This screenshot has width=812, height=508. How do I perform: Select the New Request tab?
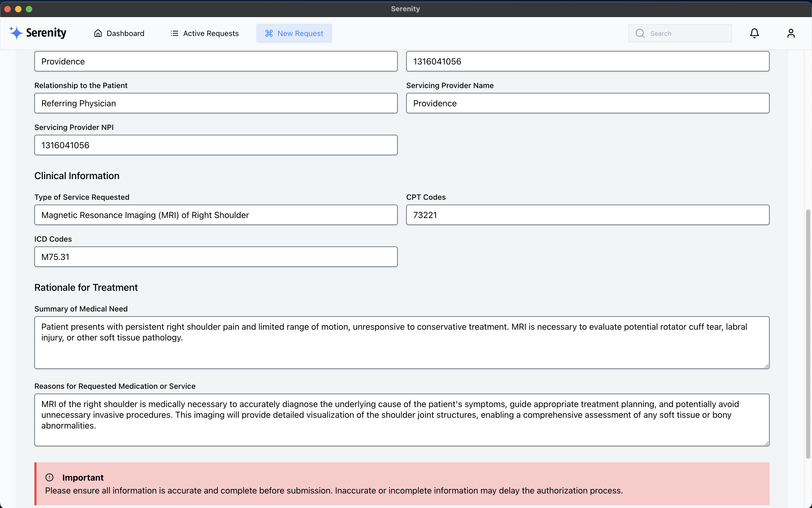coord(294,33)
